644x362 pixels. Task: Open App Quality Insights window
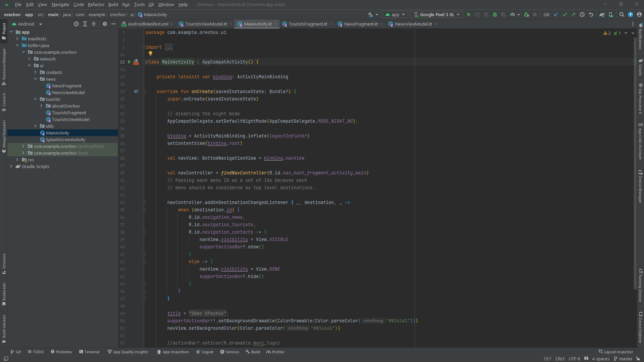128,352
